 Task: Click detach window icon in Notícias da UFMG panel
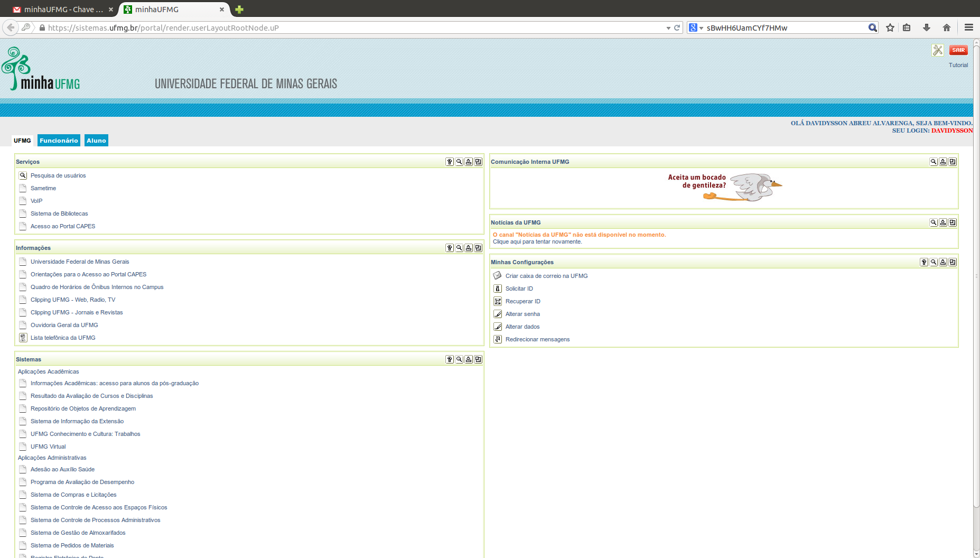(x=953, y=222)
